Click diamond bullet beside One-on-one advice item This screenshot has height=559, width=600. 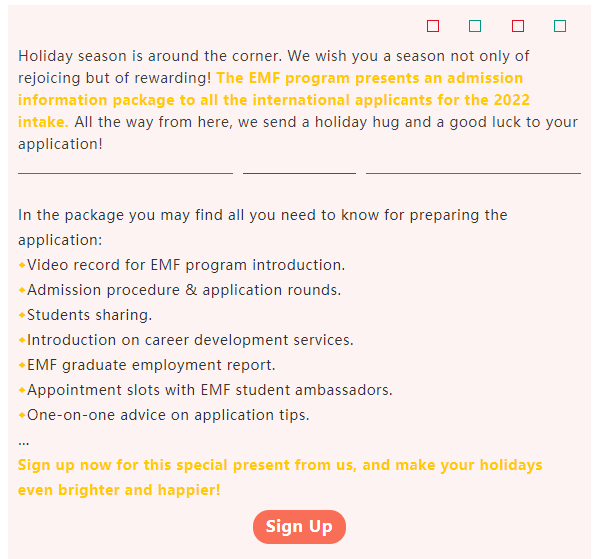(x=22, y=416)
